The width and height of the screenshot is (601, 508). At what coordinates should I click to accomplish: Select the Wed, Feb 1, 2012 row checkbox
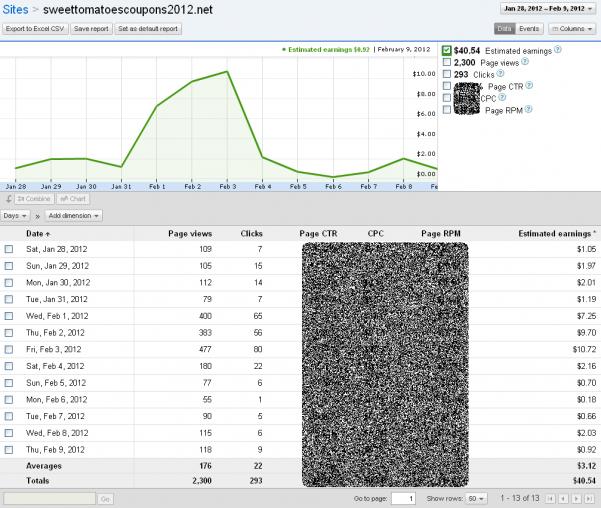pos(9,316)
